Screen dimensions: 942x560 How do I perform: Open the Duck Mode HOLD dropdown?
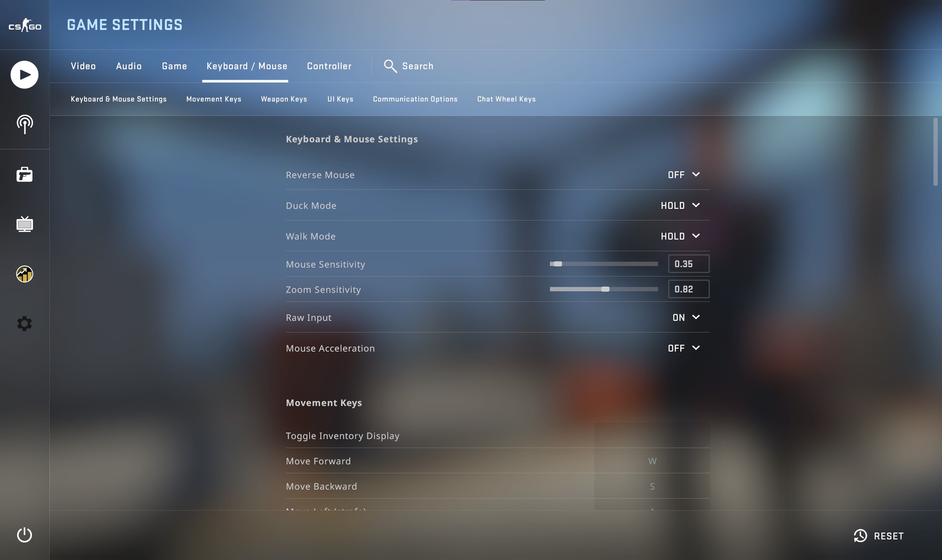click(x=680, y=205)
